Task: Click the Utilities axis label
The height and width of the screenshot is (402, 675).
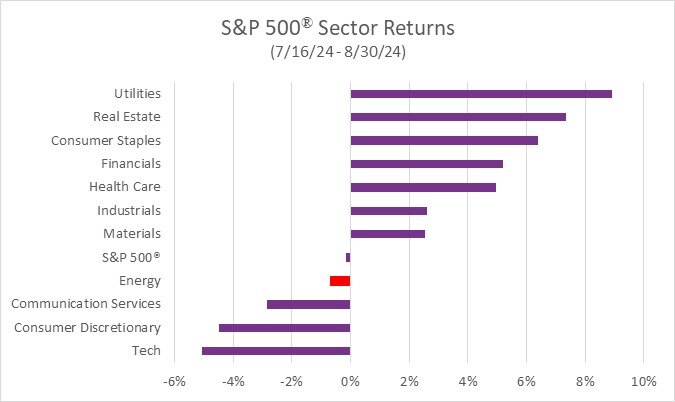Action: 136,93
